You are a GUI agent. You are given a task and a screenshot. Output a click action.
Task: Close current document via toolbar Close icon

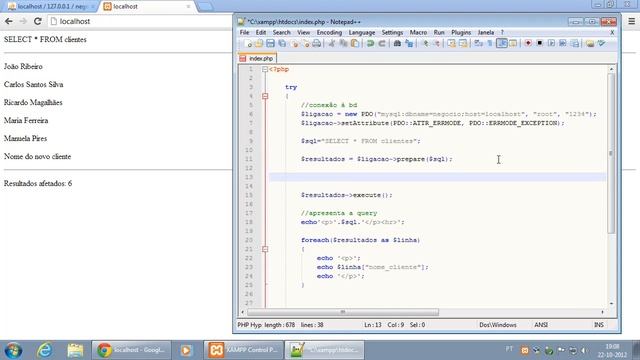pyautogui.click(x=294, y=43)
